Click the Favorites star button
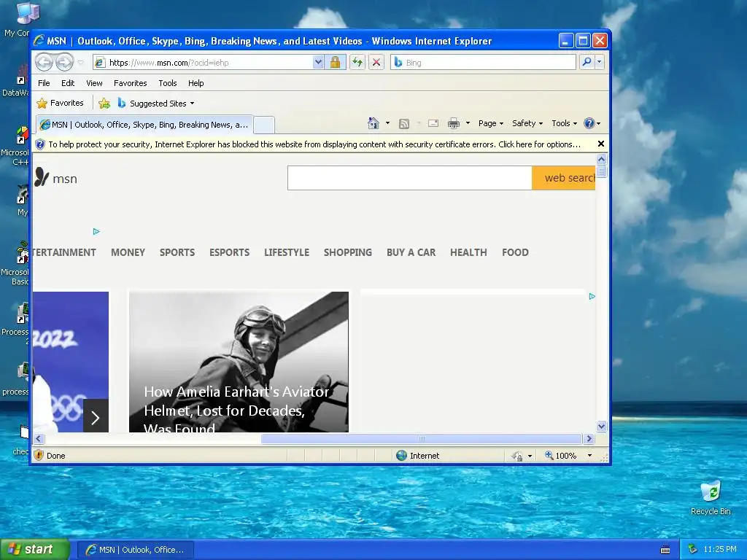 pos(60,103)
